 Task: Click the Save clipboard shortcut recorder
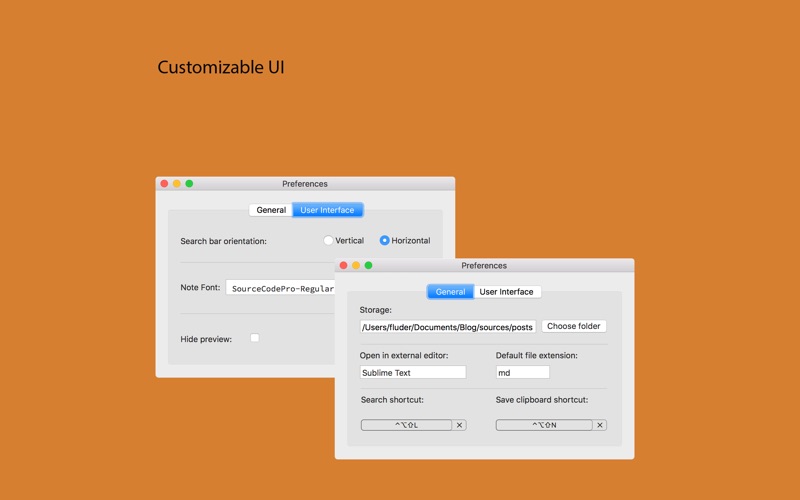(x=544, y=425)
